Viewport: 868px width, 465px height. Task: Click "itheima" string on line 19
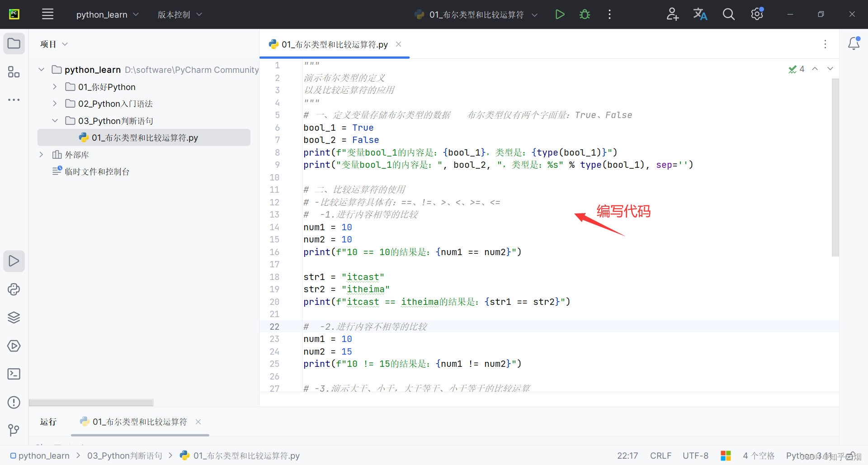point(365,289)
